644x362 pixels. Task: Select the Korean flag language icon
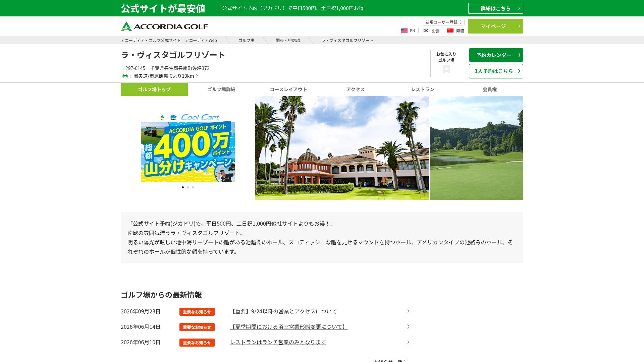[x=426, y=31]
